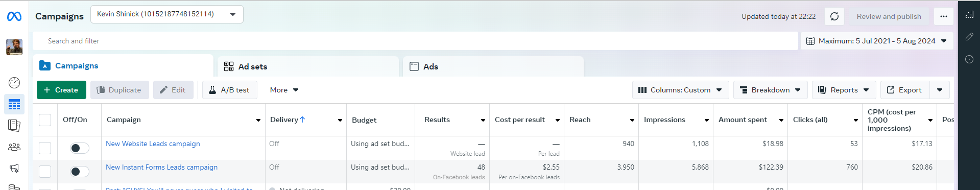The height and width of the screenshot is (190, 980).
Task: Click the Meta logo icon
Action: coord(14,17)
